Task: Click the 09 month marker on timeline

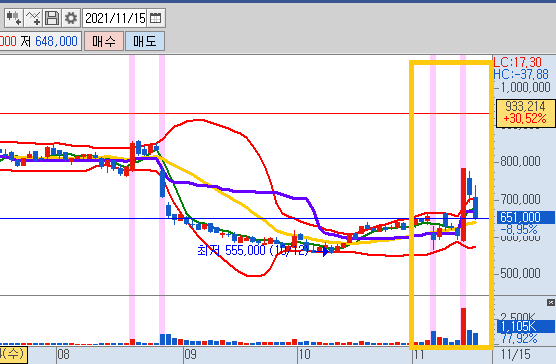Action: [190, 354]
